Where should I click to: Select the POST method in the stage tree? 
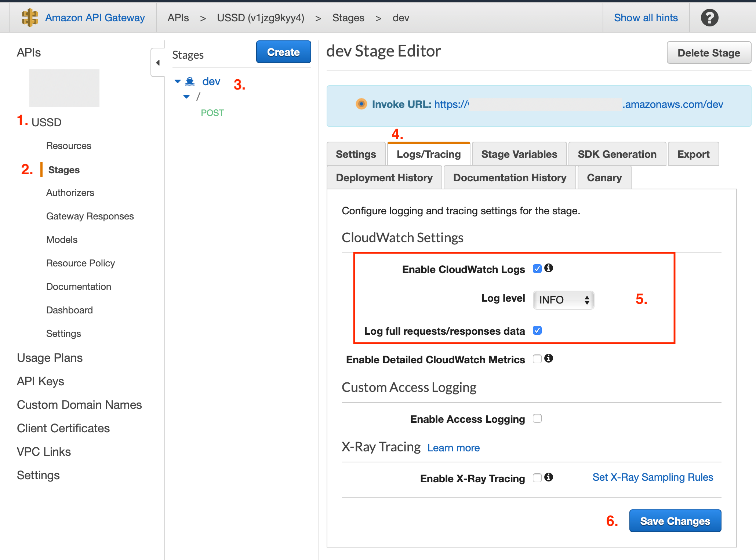tap(212, 113)
